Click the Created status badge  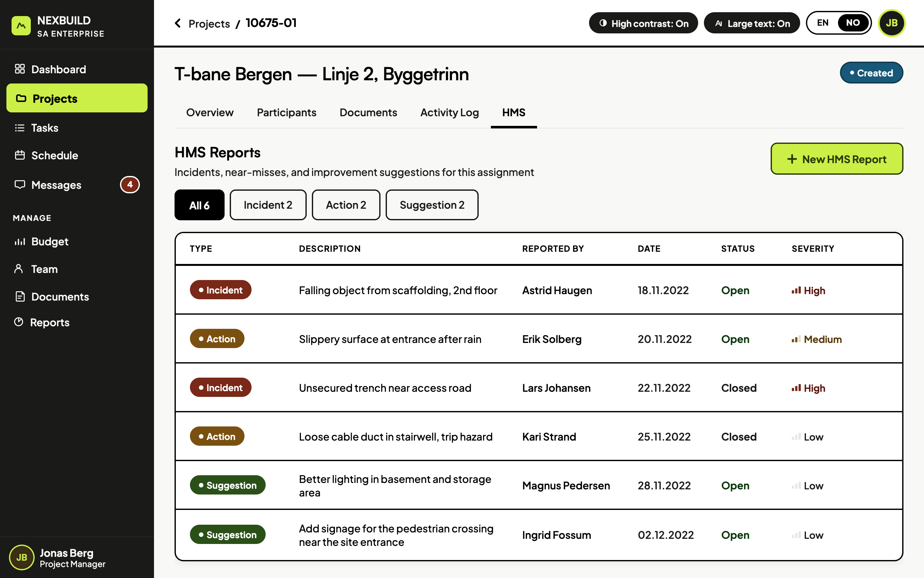coord(871,73)
